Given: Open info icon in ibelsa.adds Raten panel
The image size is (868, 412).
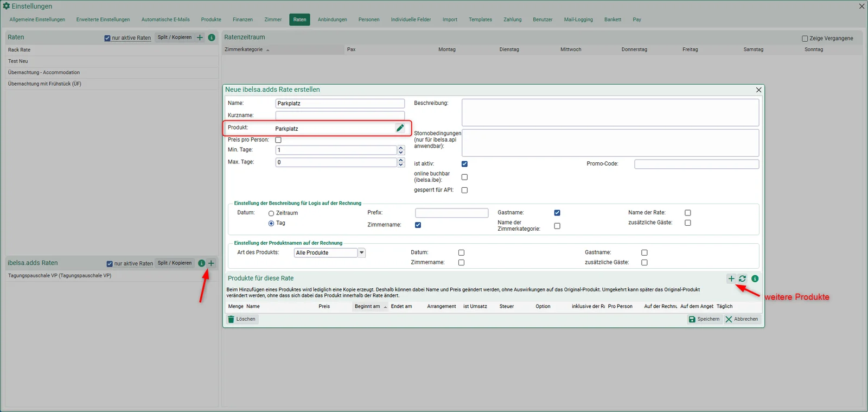Looking at the screenshot, I should click(201, 263).
